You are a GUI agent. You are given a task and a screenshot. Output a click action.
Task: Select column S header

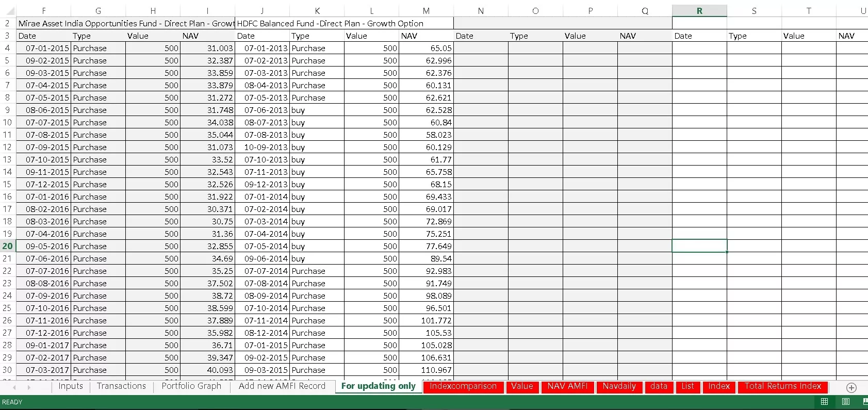tap(754, 11)
